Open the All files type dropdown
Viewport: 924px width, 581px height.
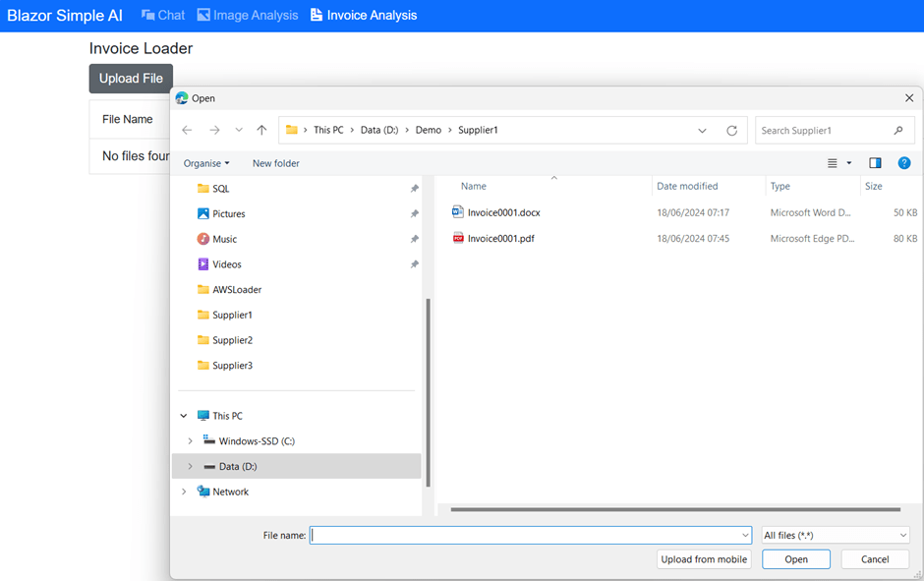[835, 535]
